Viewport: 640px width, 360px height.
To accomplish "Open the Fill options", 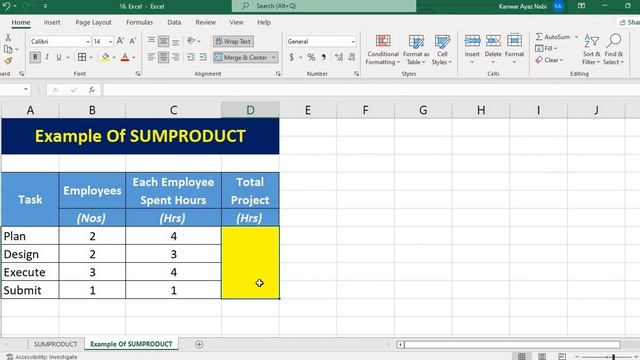I will (x=546, y=49).
